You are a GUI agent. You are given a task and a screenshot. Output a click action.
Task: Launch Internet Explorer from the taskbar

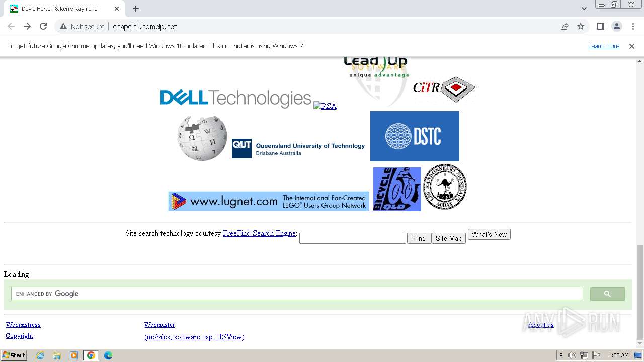tap(40, 355)
